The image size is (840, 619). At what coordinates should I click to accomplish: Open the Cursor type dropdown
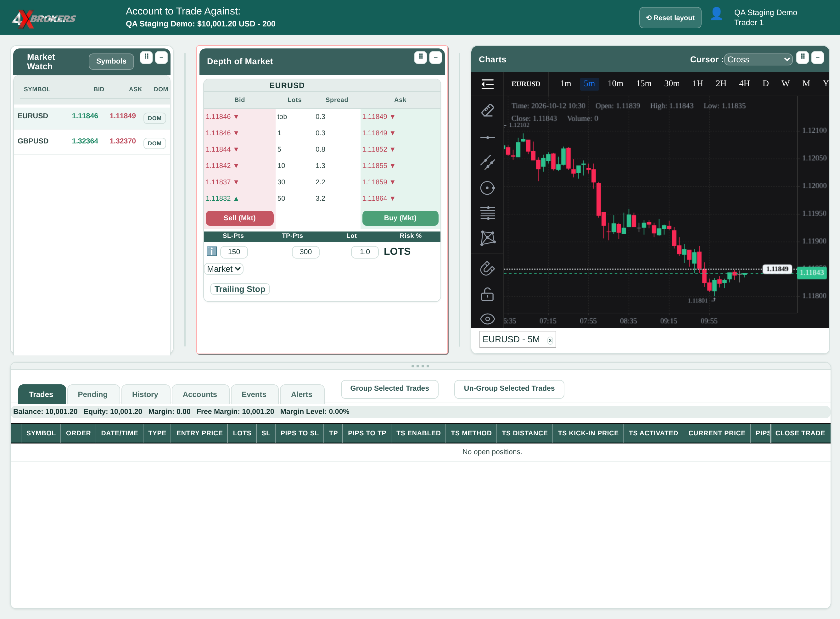click(x=758, y=59)
